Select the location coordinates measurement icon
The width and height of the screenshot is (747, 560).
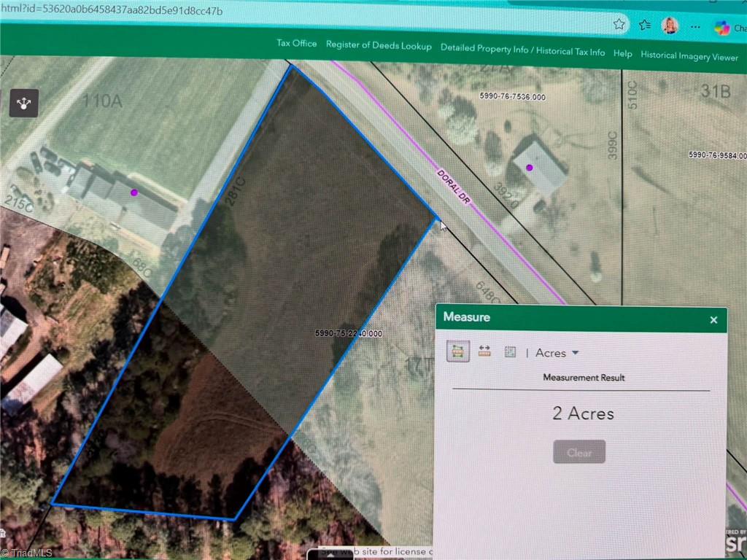pos(510,352)
